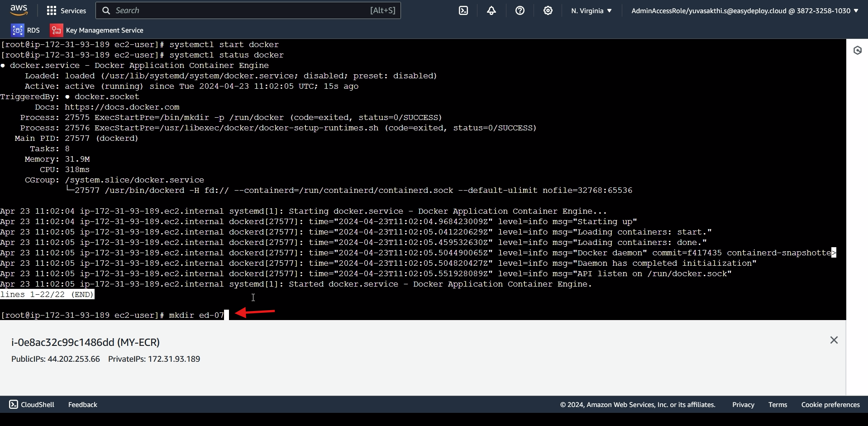
Task: Open the Privacy link
Action: 743,405
